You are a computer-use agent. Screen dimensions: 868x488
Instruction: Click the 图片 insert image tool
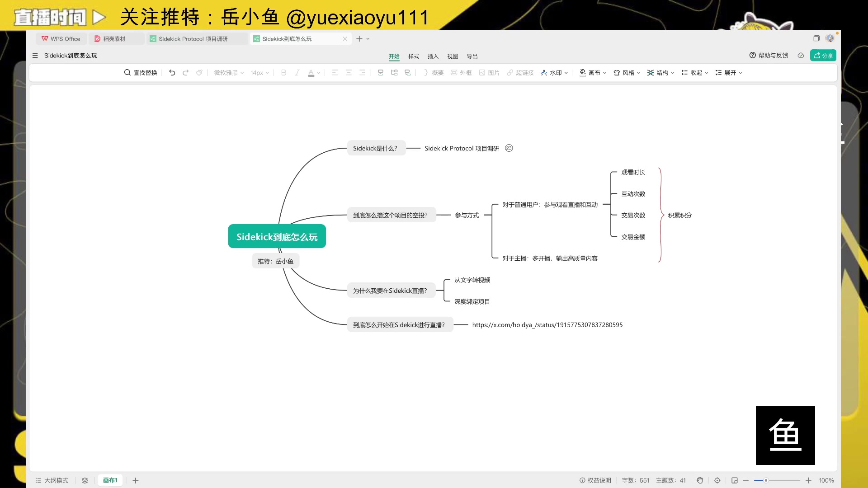489,73
